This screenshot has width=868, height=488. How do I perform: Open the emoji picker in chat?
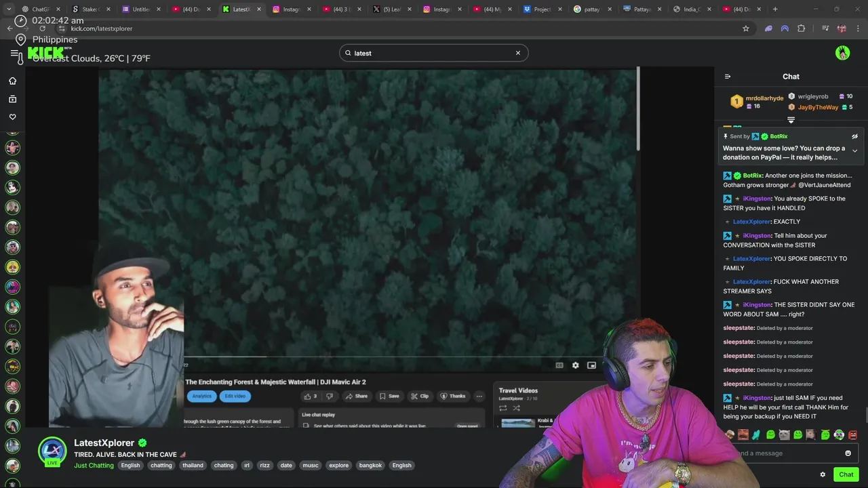coord(848,453)
